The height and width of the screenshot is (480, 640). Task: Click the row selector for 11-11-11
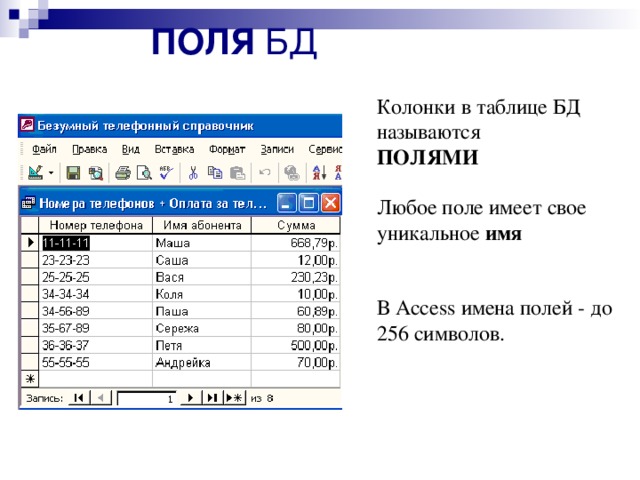(x=30, y=242)
